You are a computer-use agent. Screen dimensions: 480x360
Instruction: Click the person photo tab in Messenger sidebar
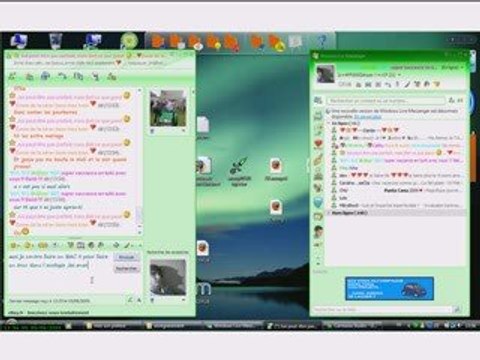[318, 231]
